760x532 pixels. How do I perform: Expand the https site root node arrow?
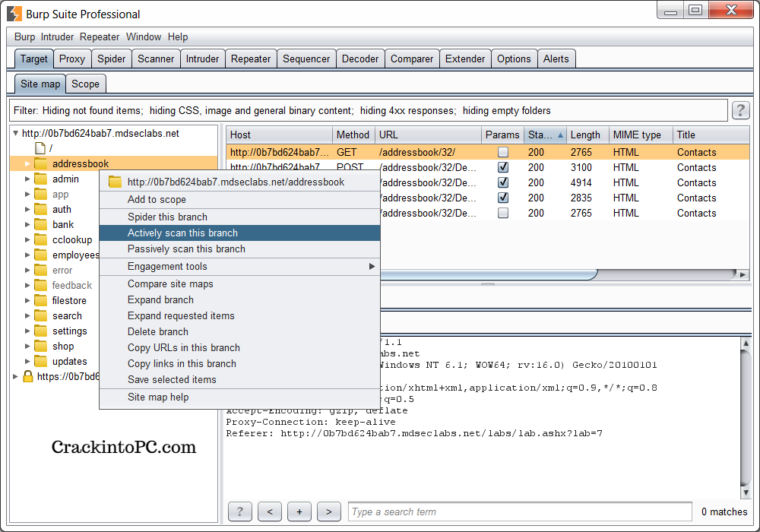coord(15,376)
